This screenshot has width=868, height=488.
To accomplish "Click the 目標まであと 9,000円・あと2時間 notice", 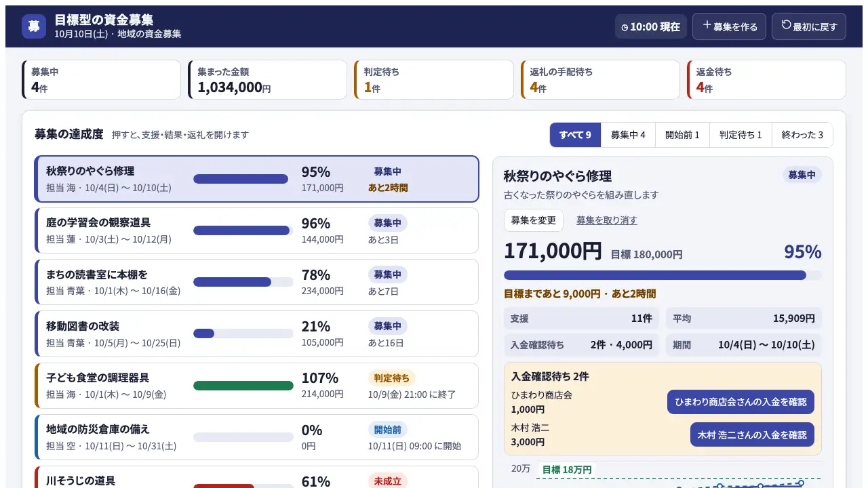I will point(580,294).
